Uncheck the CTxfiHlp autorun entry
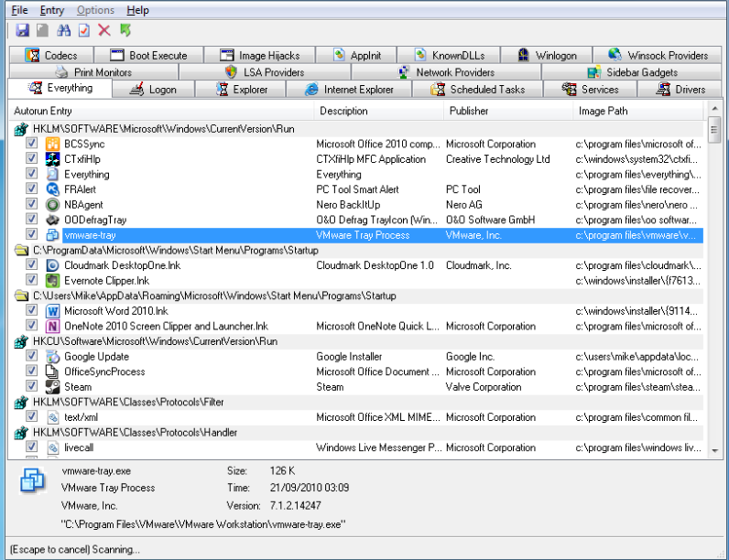This screenshot has width=729, height=560. 31,158
